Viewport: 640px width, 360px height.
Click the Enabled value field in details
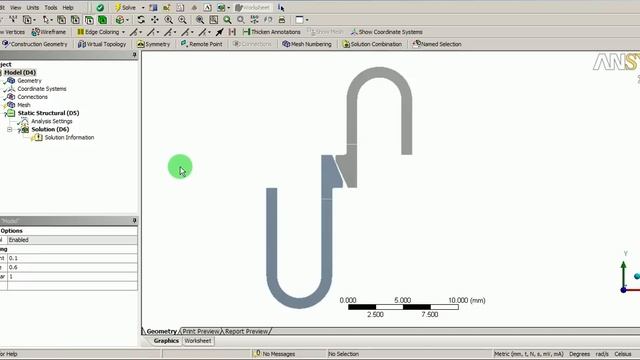72,240
